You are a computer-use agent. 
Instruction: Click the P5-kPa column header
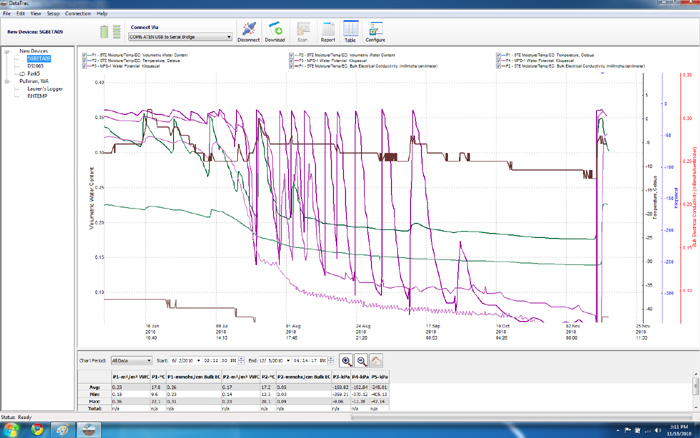click(x=379, y=377)
